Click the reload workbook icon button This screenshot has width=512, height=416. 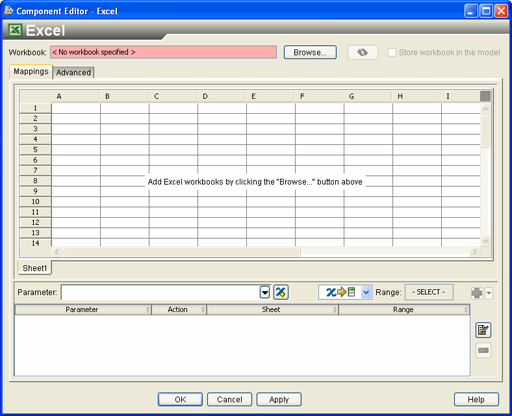click(x=363, y=52)
